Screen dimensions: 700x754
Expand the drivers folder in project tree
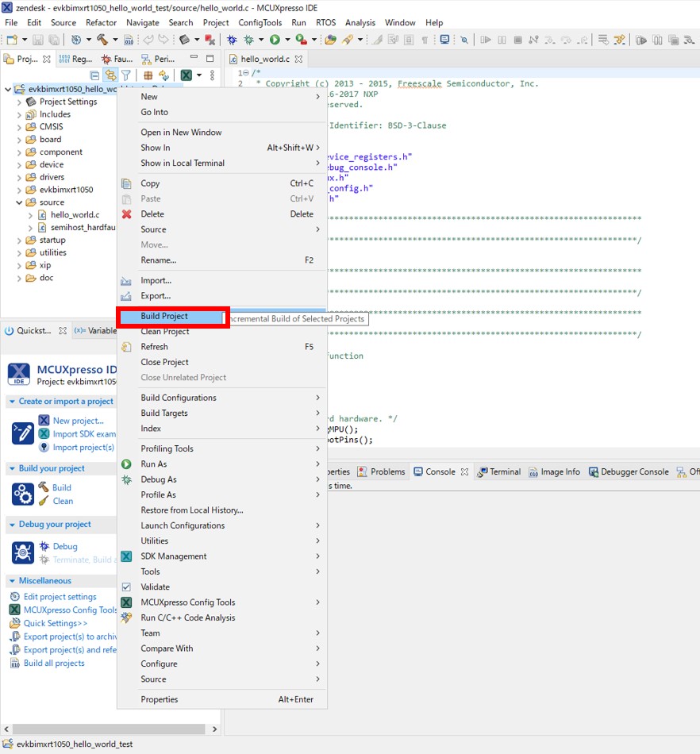20,177
